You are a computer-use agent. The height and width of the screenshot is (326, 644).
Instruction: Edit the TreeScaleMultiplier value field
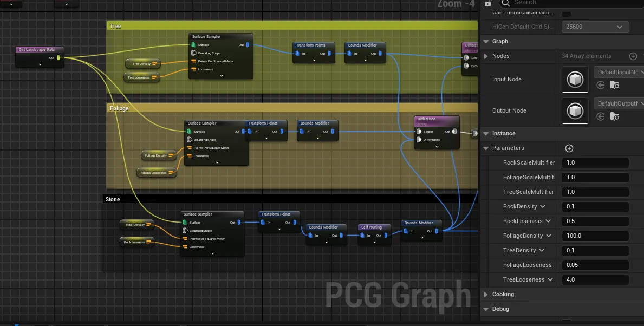pos(595,192)
